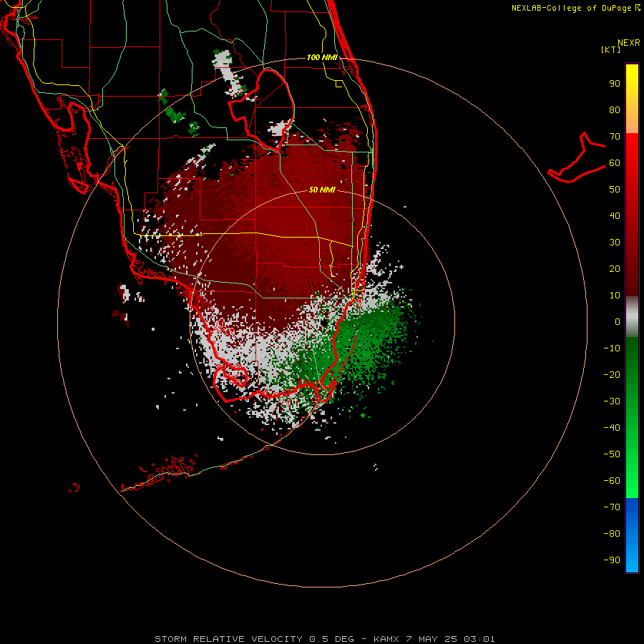Click the Bahamas island outline east of Florida
The height and width of the screenshot is (644, 644).
(577, 158)
